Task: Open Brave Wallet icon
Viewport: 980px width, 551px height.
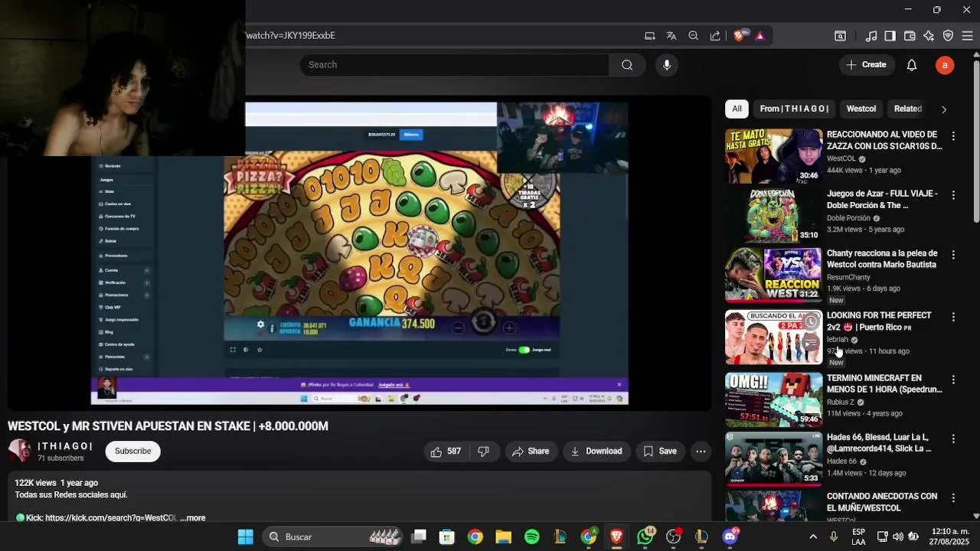Action: coord(910,35)
